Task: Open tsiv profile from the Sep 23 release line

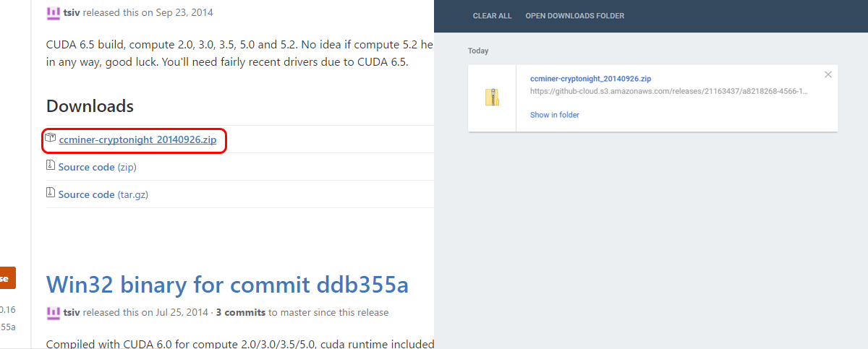Action: 72,12
